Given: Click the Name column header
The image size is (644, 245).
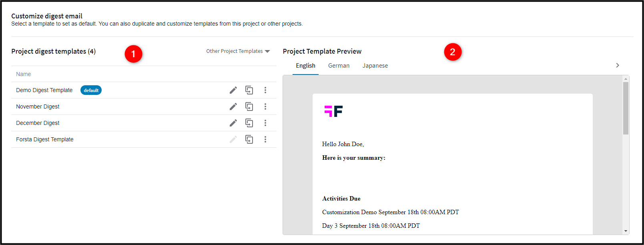Looking at the screenshot, I should click(24, 74).
